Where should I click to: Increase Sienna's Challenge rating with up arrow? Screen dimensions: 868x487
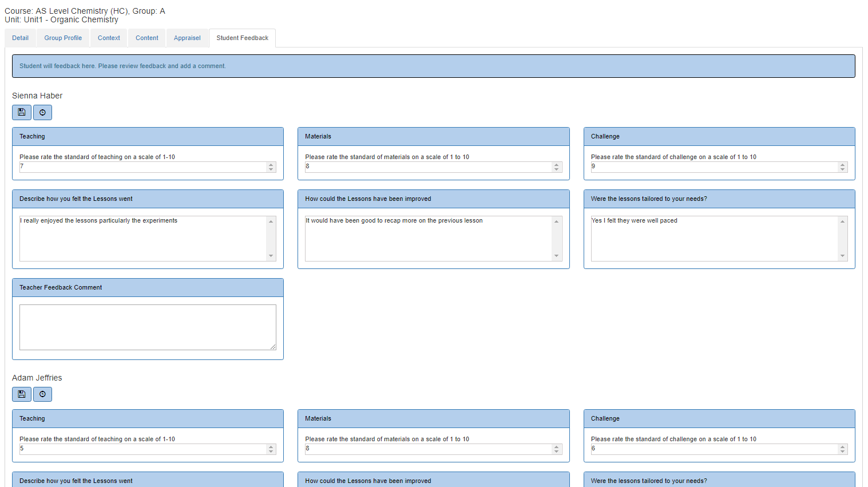point(842,165)
